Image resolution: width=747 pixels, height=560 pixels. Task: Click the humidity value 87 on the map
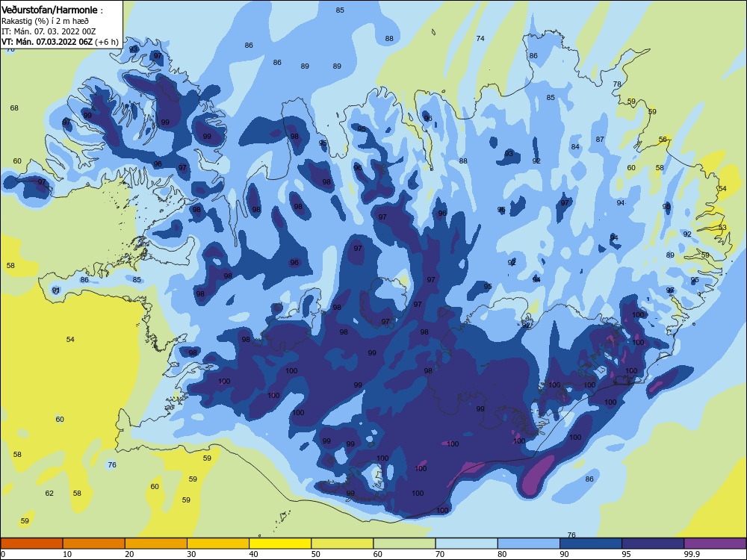click(x=600, y=140)
